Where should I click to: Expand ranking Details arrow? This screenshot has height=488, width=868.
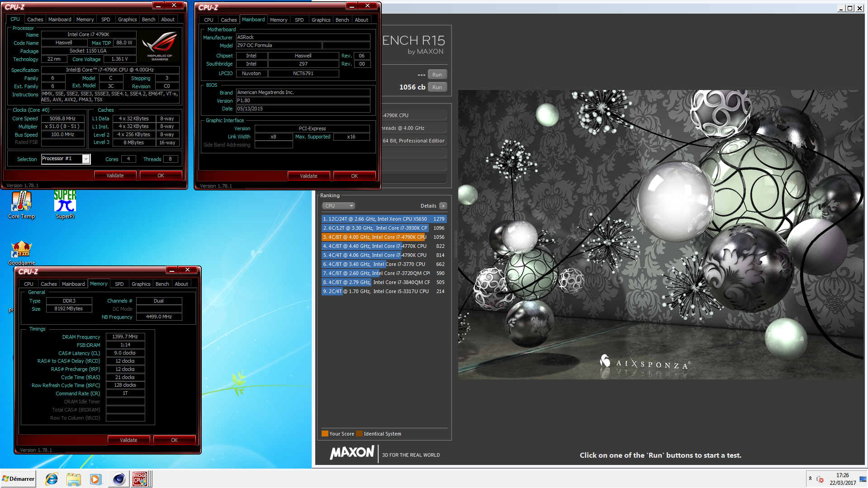[x=443, y=206]
